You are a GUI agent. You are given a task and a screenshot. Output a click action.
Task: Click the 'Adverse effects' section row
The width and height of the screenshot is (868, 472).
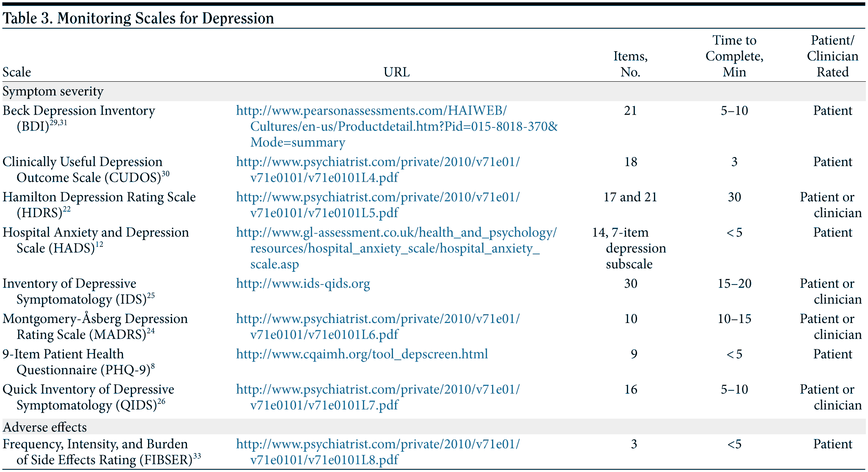pos(44,427)
